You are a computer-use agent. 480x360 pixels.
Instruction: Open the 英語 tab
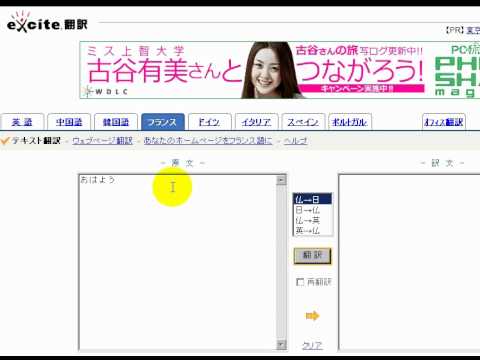point(22,122)
